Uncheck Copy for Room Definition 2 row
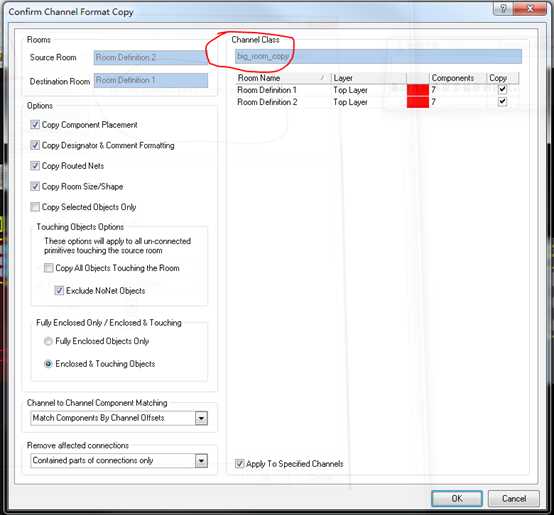The height and width of the screenshot is (515, 554). coord(502,102)
